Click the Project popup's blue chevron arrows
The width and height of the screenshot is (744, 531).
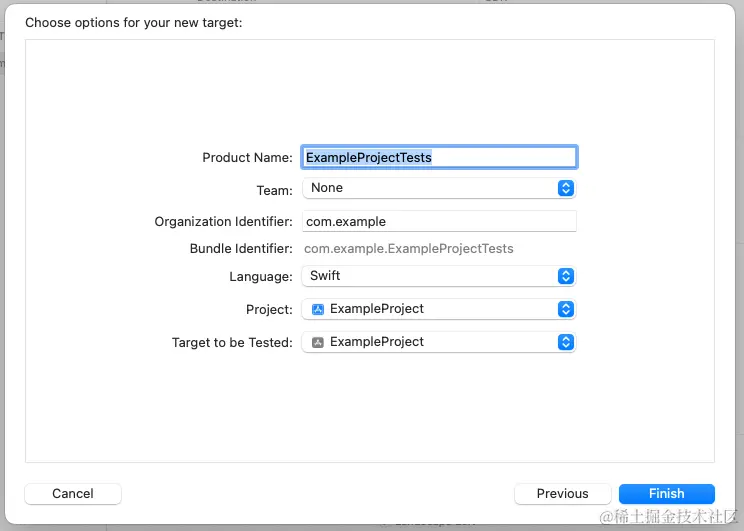(565, 309)
